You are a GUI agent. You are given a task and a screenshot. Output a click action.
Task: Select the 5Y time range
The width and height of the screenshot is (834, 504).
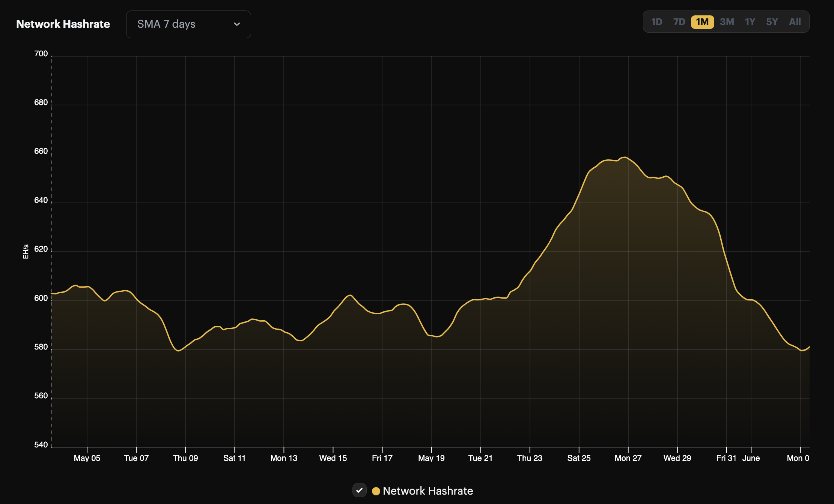[x=772, y=22]
